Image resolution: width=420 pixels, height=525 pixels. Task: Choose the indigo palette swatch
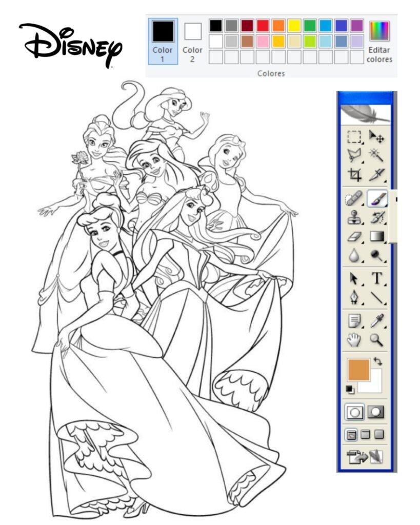pyautogui.click(x=342, y=26)
